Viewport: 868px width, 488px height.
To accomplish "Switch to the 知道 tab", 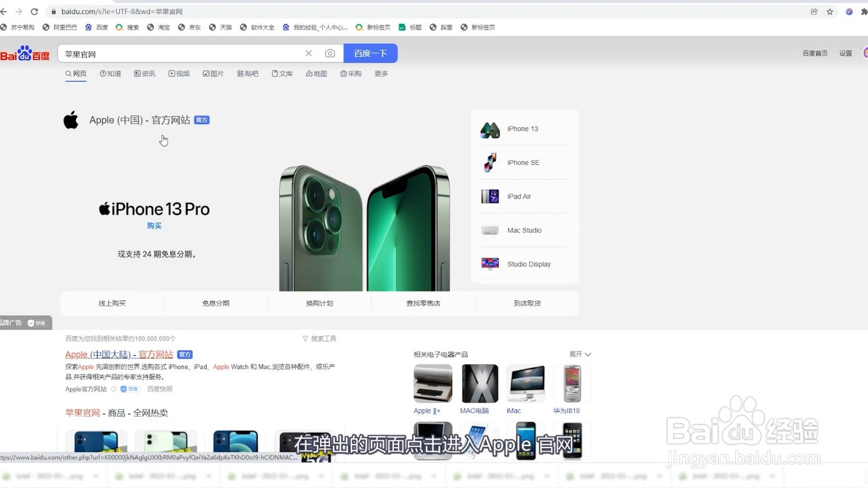I will 110,74.
